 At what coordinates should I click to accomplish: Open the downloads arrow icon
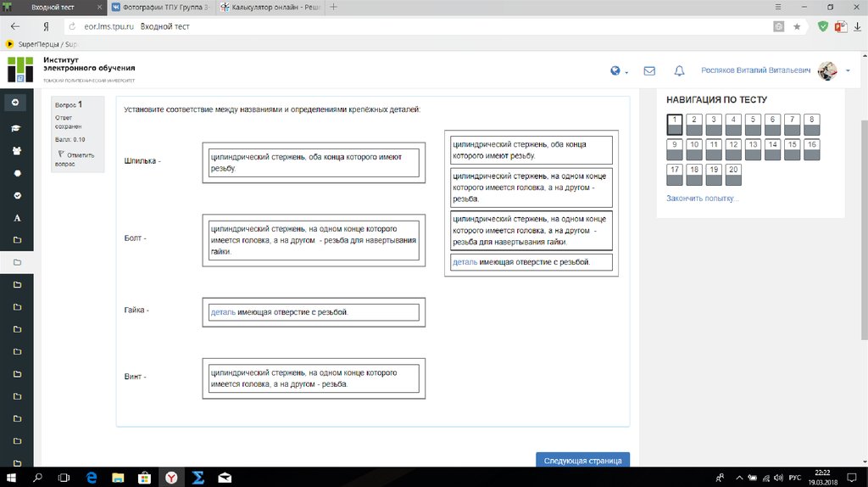pos(857,26)
